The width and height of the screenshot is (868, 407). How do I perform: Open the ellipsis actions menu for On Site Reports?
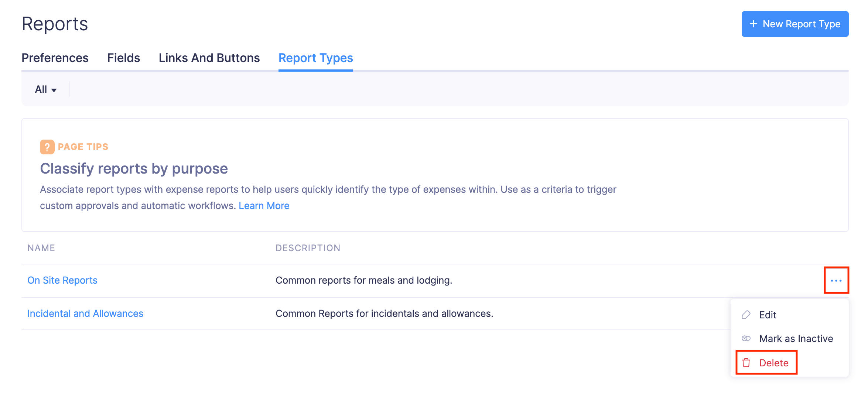(x=836, y=280)
